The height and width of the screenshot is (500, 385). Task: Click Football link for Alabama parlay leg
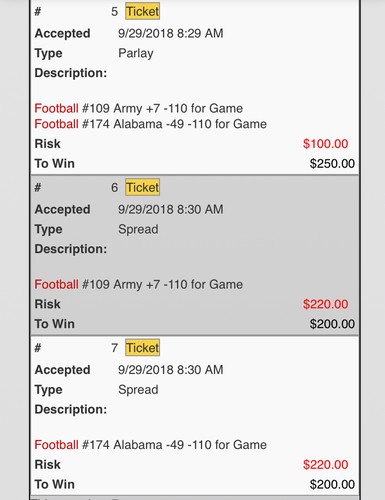56,124
